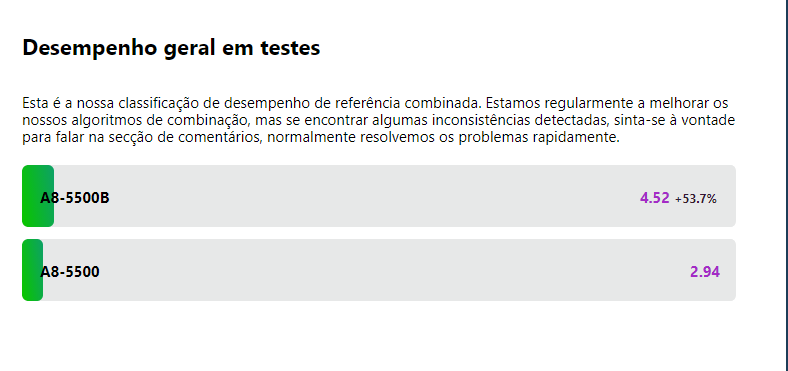Click the 'Desempenho geral em testes' heading
This screenshot has height=371, width=788.
coord(171,48)
